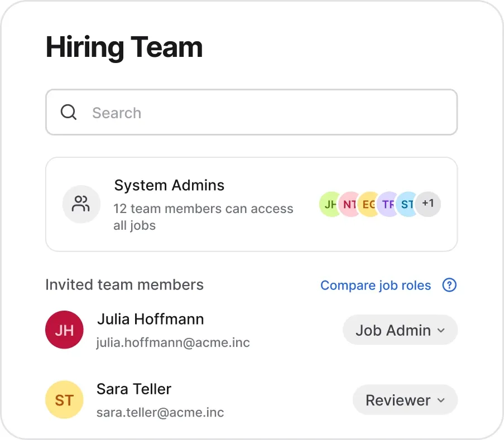504x440 pixels.
Task: Click the Invited team members heading
Action: (124, 285)
